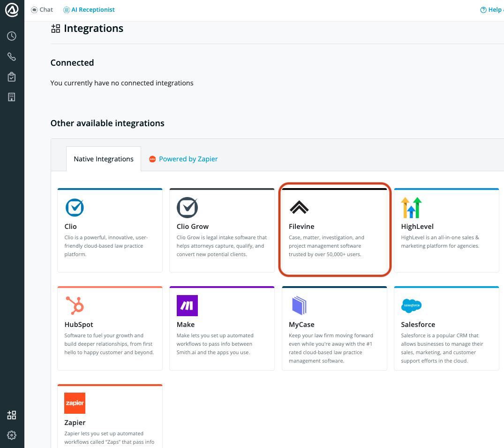
Task: Click the HubSpot description text
Action: tap(109, 344)
